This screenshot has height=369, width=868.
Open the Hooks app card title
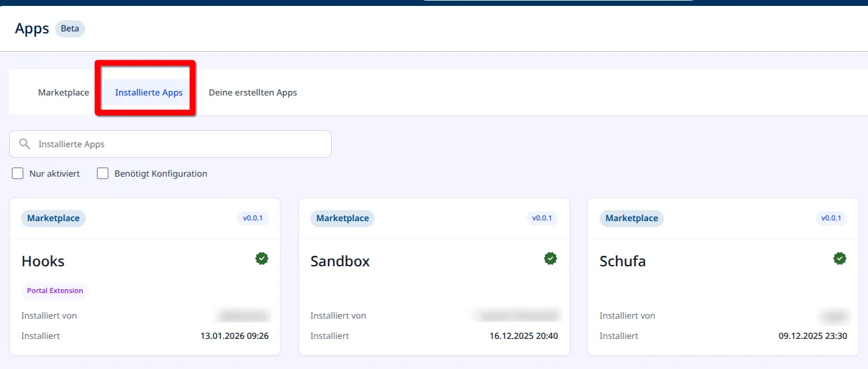[43, 261]
